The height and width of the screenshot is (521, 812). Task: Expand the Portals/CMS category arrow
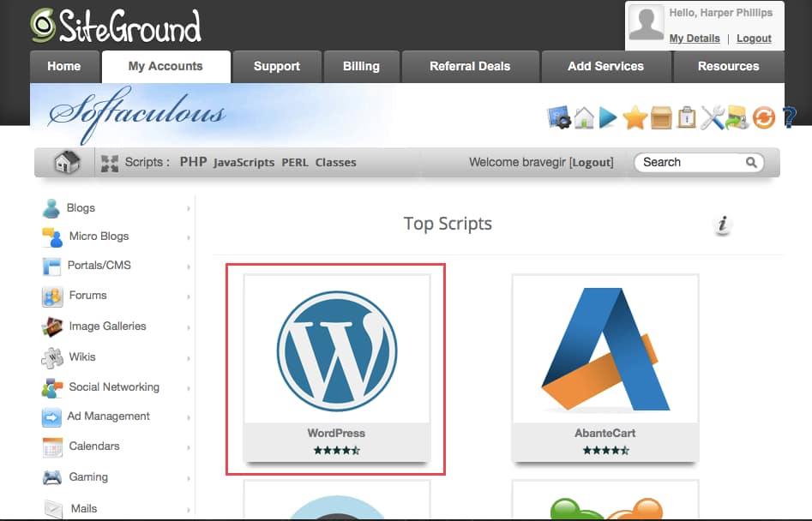[188, 266]
